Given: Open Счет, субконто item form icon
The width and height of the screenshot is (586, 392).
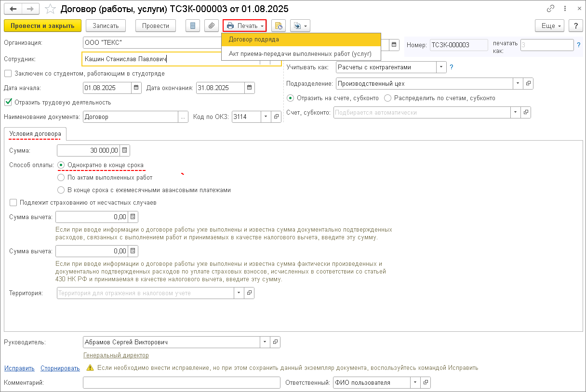Looking at the screenshot, I should [526, 112].
